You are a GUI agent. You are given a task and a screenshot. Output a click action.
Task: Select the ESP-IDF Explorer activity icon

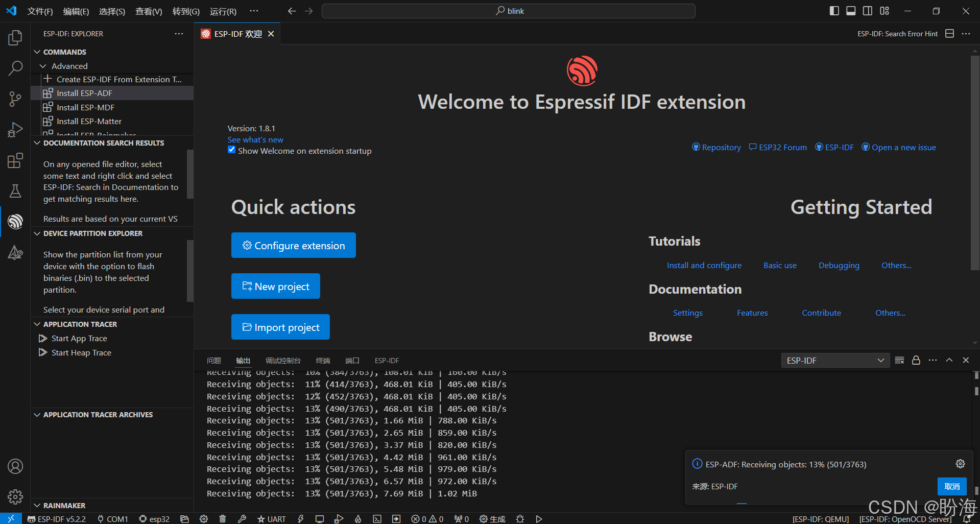click(15, 222)
